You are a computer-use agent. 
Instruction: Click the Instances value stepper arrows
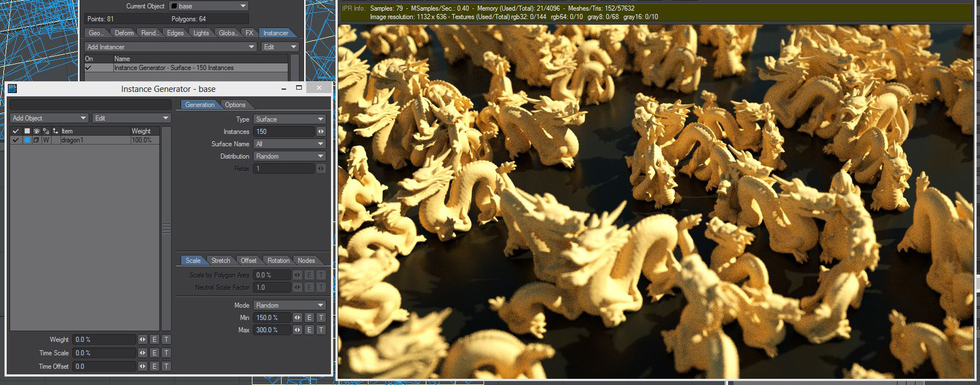pyautogui.click(x=321, y=132)
